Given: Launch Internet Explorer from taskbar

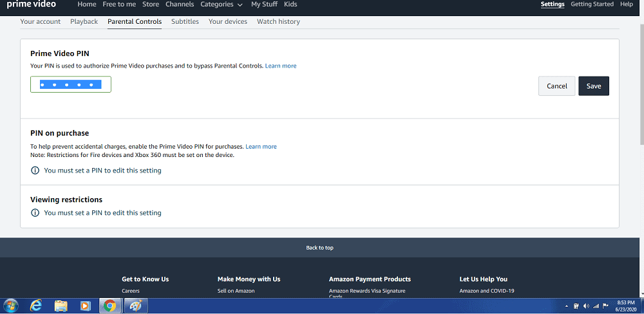Looking at the screenshot, I should (35, 306).
